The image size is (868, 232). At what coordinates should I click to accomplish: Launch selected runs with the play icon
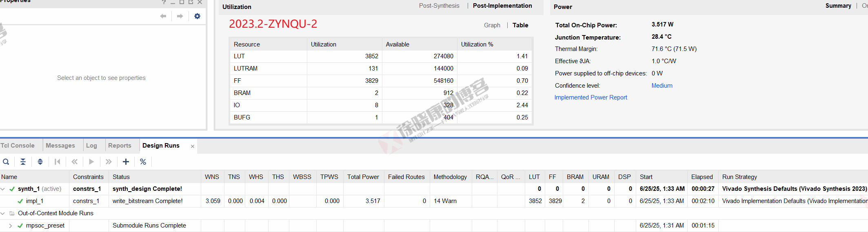(91, 162)
